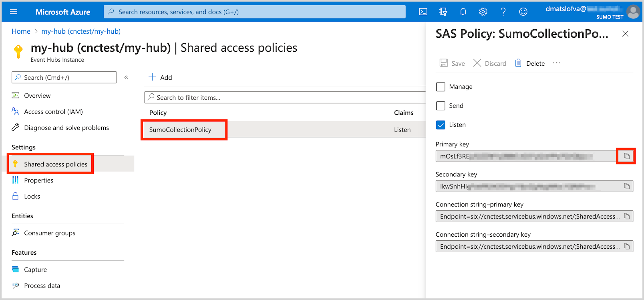Collapse the left navigation menu
The height and width of the screenshot is (300, 644).
[126, 77]
